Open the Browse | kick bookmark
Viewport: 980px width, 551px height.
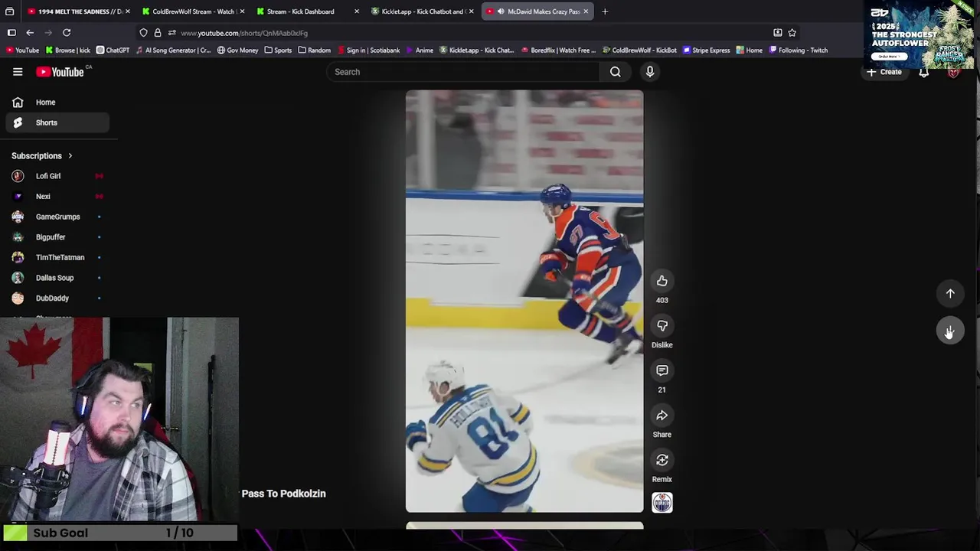(67, 51)
